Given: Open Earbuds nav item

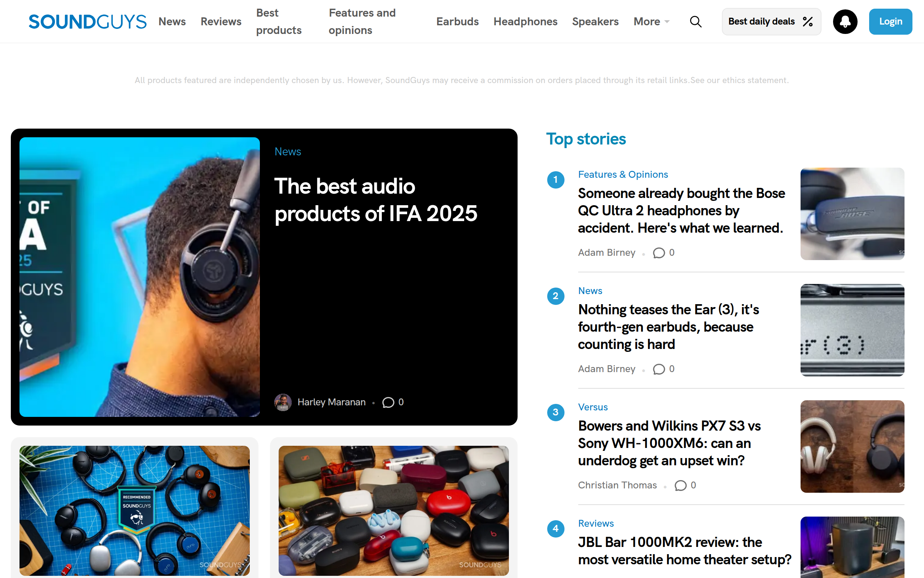Looking at the screenshot, I should pyautogui.click(x=457, y=22).
